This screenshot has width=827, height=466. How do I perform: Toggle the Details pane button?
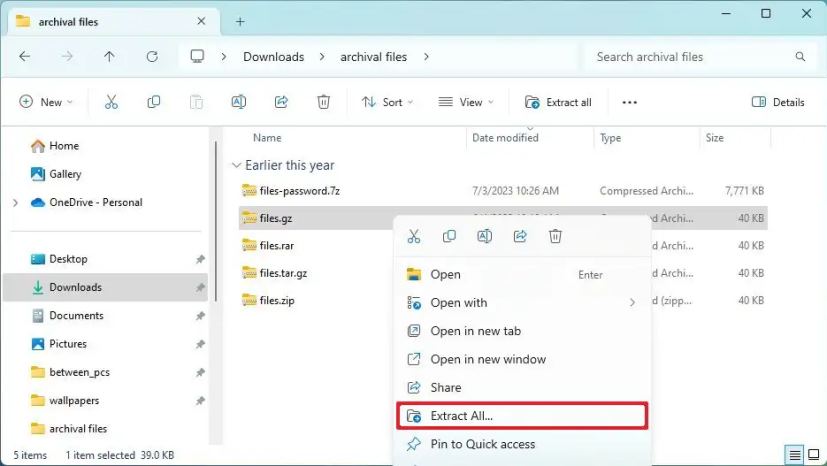778,102
